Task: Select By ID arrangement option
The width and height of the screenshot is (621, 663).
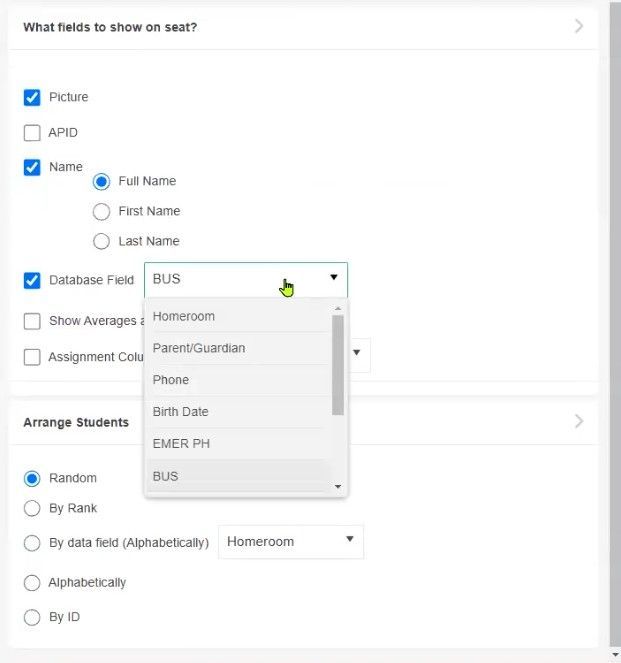Action: click(x=32, y=617)
